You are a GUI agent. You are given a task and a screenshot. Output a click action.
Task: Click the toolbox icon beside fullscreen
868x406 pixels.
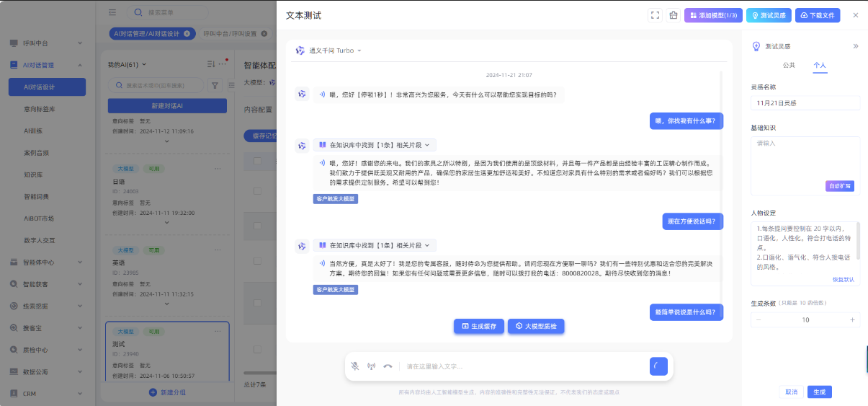point(673,15)
